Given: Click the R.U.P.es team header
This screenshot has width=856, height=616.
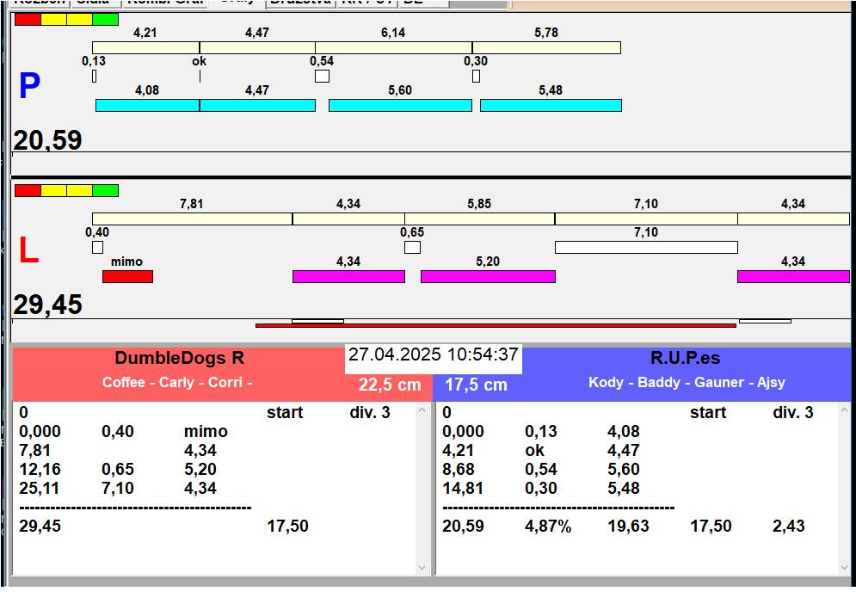Looking at the screenshot, I should 686,359.
